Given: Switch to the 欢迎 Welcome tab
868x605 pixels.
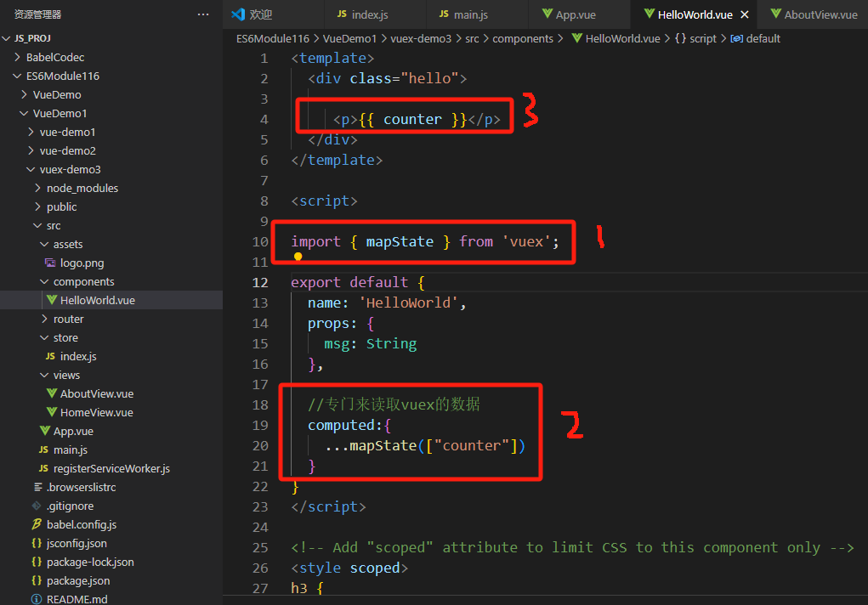Looking at the screenshot, I should click(x=274, y=14).
